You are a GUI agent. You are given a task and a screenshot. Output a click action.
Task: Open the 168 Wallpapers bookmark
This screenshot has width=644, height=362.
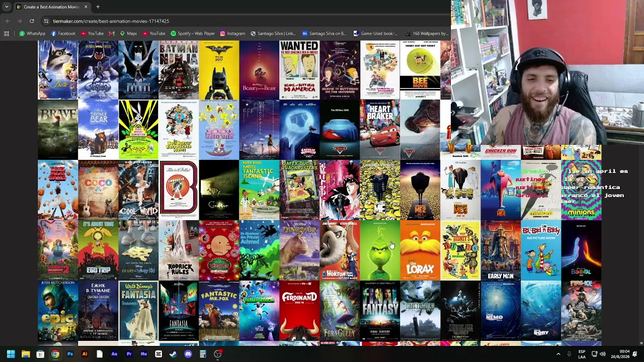[x=426, y=34]
